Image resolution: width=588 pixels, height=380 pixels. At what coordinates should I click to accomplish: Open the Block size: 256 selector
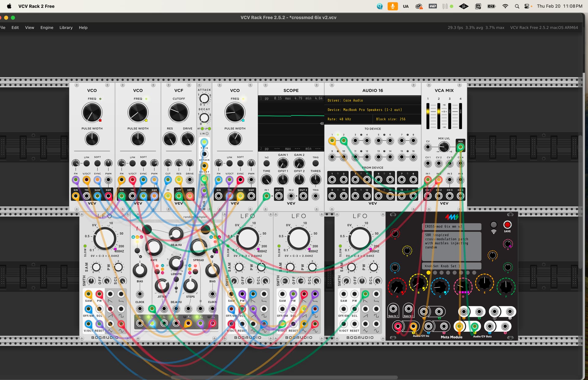(x=397, y=119)
